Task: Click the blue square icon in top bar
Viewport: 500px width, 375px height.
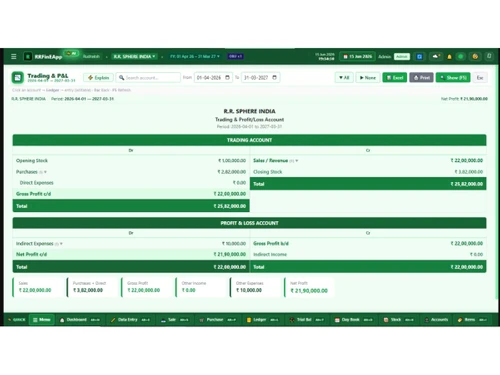Action: (x=420, y=56)
